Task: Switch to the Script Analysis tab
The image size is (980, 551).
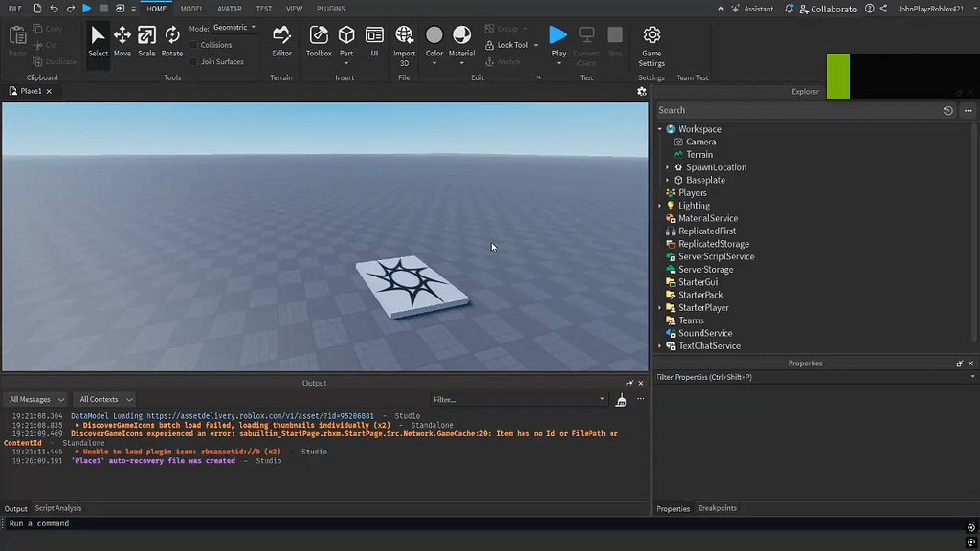Action: [x=57, y=508]
